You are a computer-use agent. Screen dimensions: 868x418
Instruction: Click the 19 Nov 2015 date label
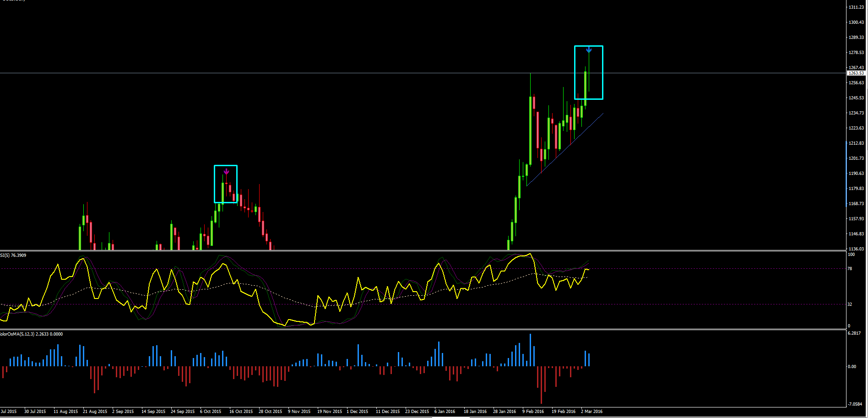pos(330,412)
